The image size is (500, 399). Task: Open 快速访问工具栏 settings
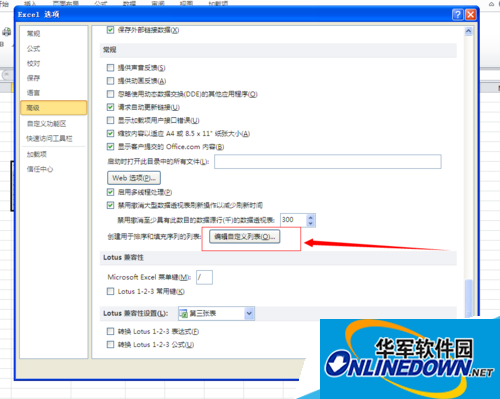point(49,138)
